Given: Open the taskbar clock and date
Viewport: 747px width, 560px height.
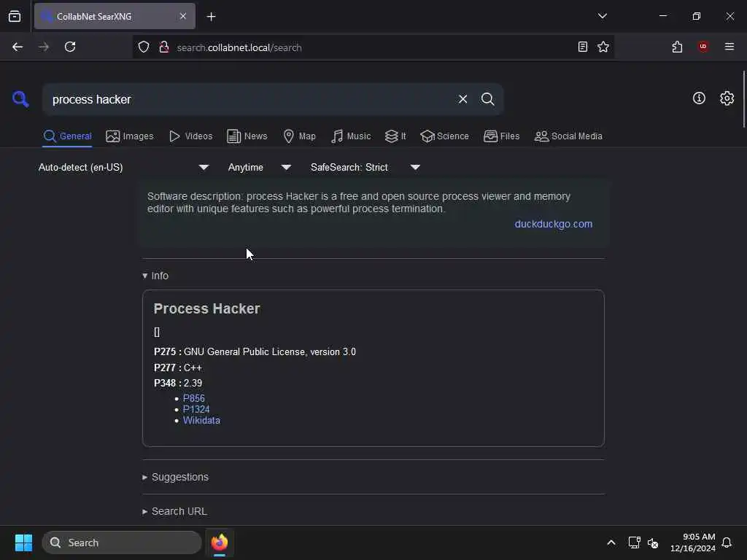Looking at the screenshot, I should pyautogui.click(x=693, y=542).
